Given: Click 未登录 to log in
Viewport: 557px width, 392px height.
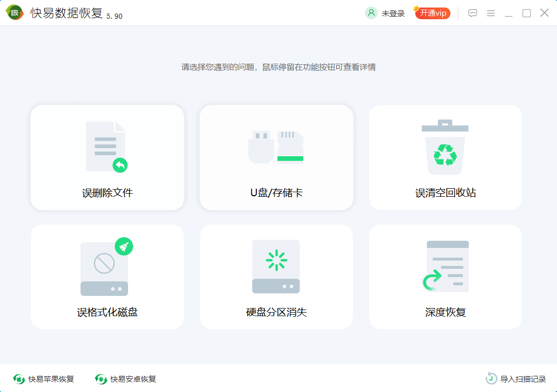Looking at the screenshot, I should (394, 13).
